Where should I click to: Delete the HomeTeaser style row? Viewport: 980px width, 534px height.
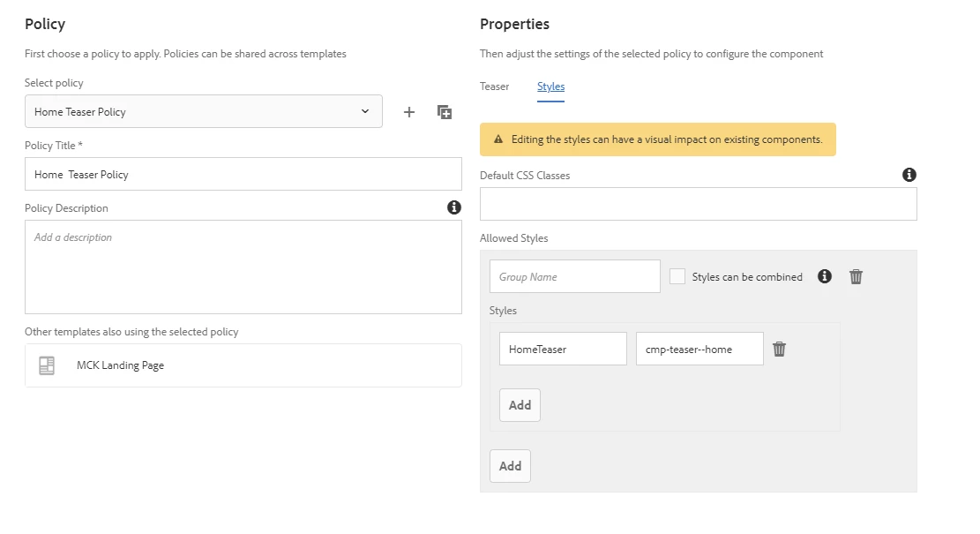779,349
